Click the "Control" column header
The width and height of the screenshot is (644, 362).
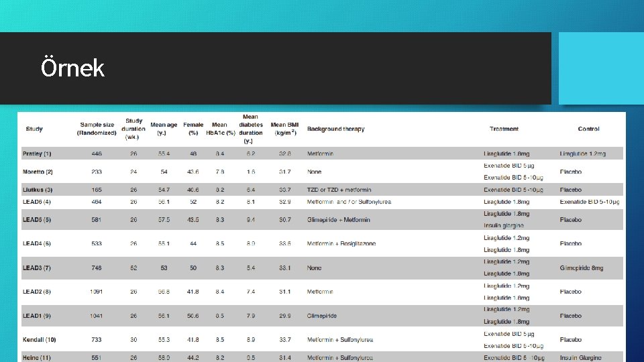coord(588,129)
